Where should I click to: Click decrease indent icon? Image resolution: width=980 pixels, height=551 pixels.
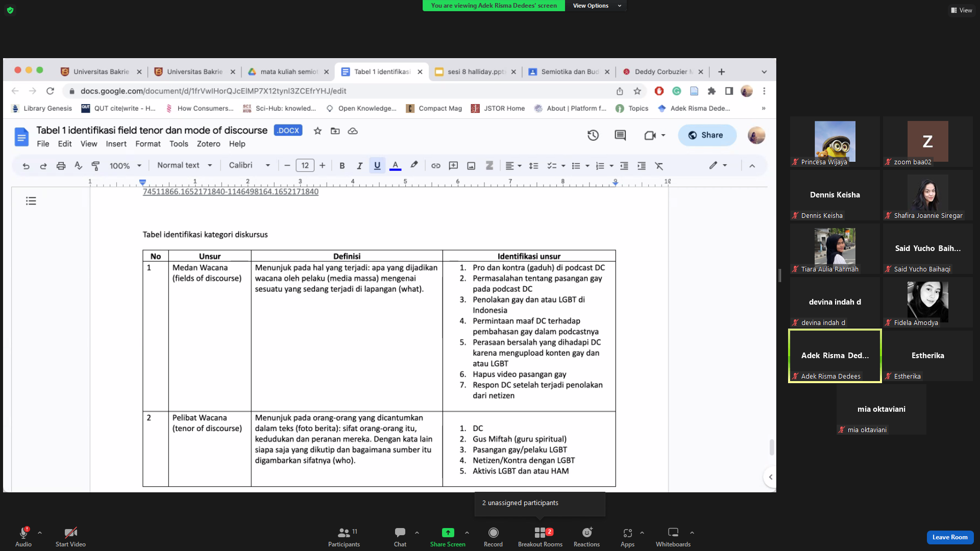pyautogui.click(x=624, y=166)
